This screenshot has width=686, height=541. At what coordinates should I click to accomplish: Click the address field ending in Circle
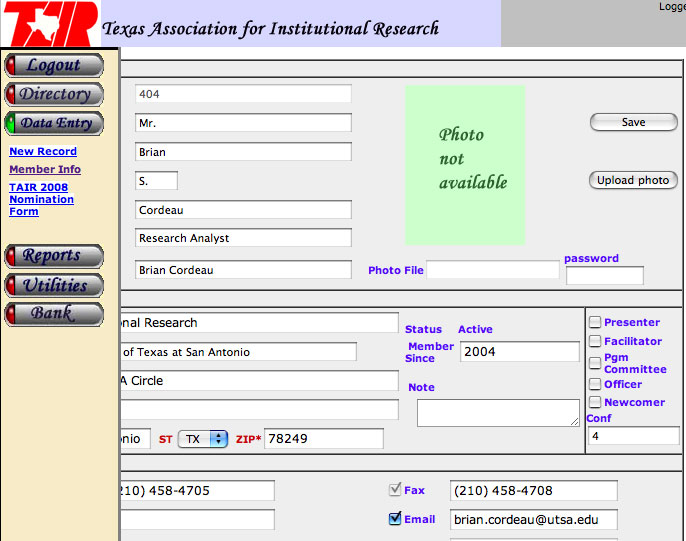pos(259,380)
